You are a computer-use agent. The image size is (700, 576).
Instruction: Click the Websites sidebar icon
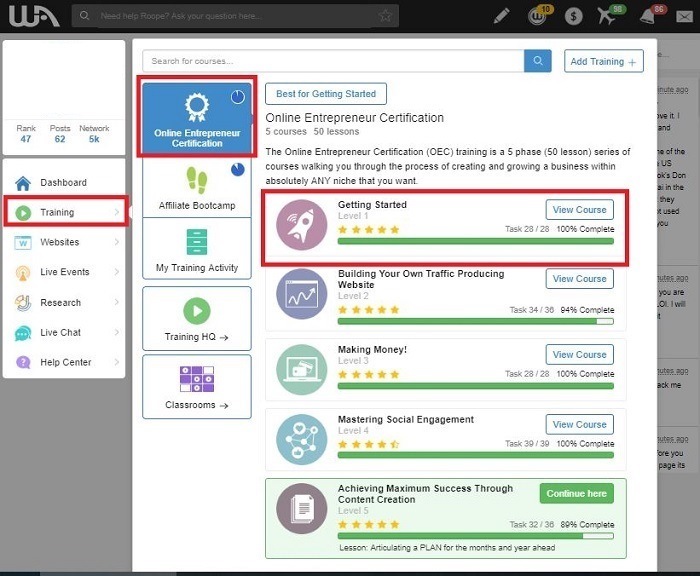23,242
